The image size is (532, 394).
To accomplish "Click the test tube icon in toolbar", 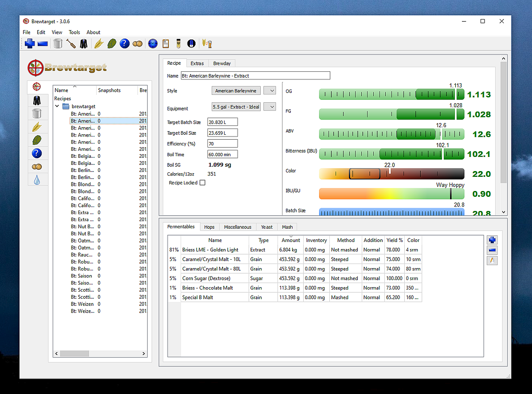I will tap(178, 43).
